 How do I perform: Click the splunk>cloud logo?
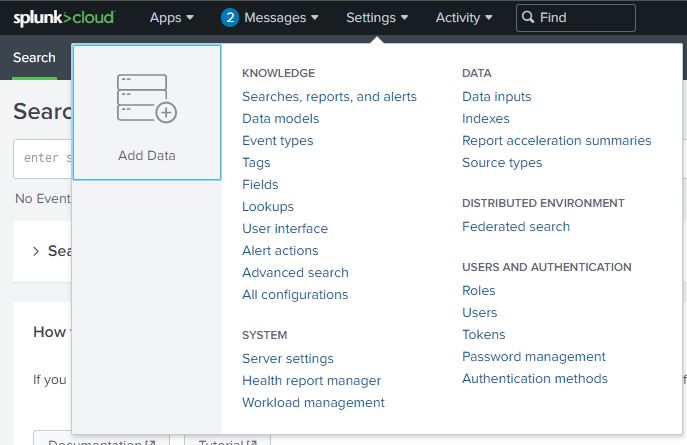[64, 18]
